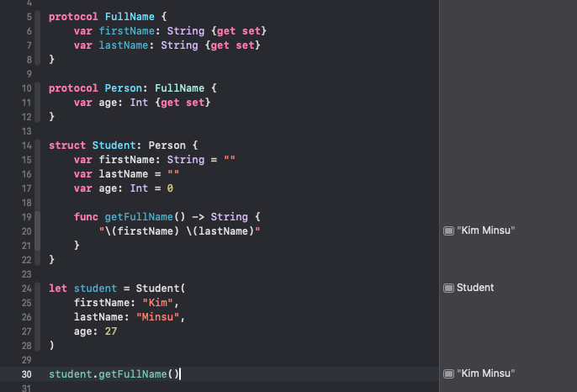577x392 pixels.
Task: Click Quick Look icon for line 20 result
Action: pos(448,230)
